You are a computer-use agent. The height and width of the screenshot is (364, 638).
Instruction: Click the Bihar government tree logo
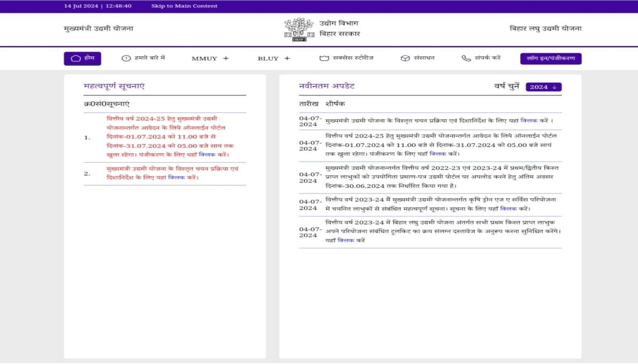coord(299,29)
